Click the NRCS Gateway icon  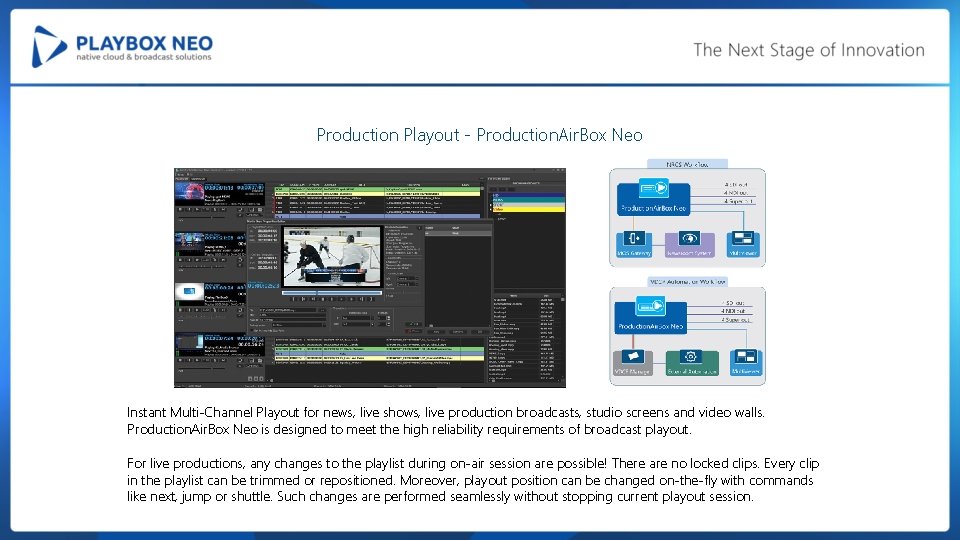pos(634,238)
